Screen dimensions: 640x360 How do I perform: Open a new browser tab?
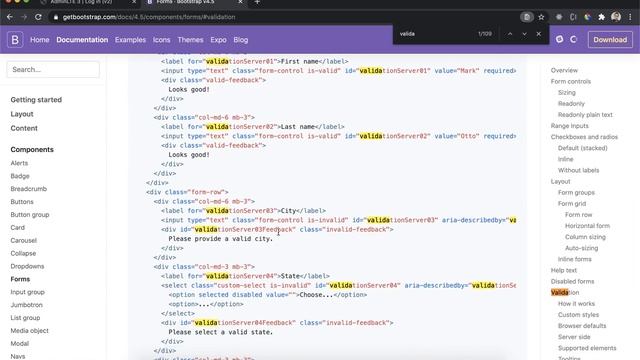coord(257,2)
